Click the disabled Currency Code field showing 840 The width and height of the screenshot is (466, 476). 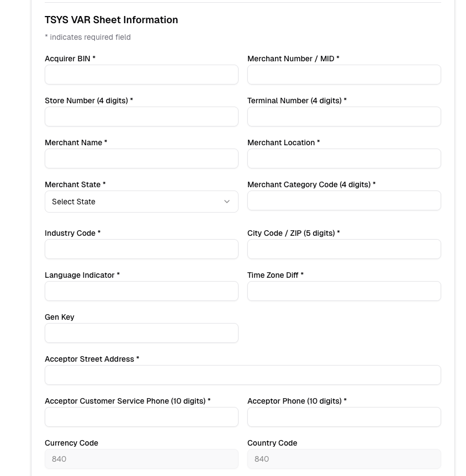point(141,459)
